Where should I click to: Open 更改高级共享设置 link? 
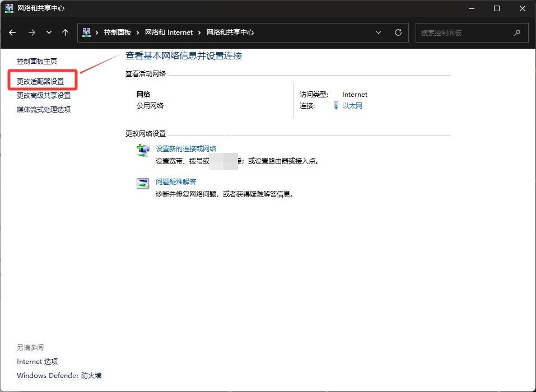coord(44,95)
